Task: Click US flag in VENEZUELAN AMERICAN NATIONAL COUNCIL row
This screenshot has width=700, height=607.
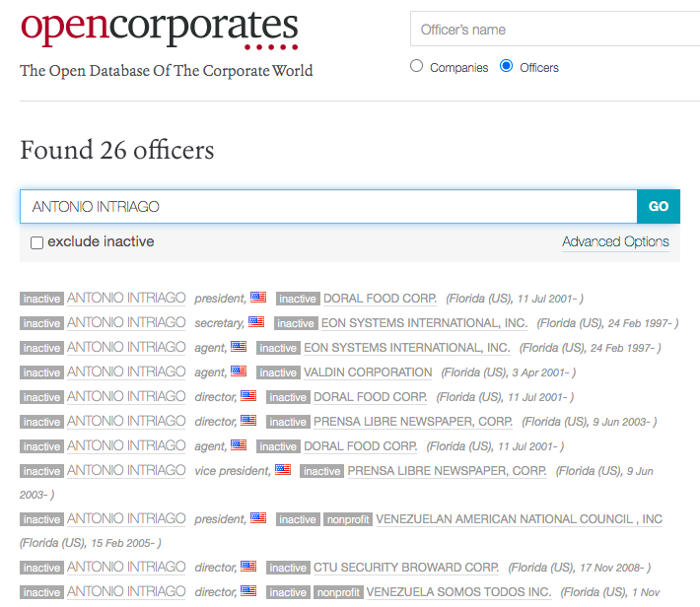Action: (x=258, y=517)
